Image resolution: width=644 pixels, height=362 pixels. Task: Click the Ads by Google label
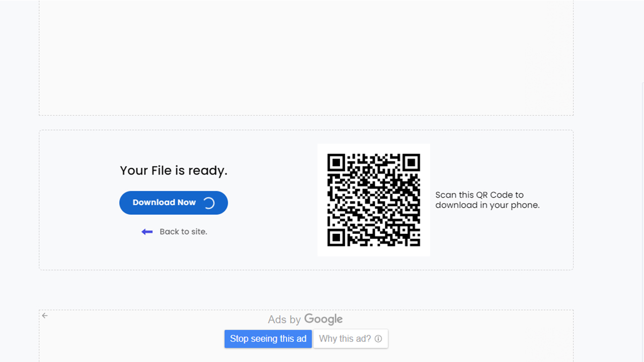[305, 319]
